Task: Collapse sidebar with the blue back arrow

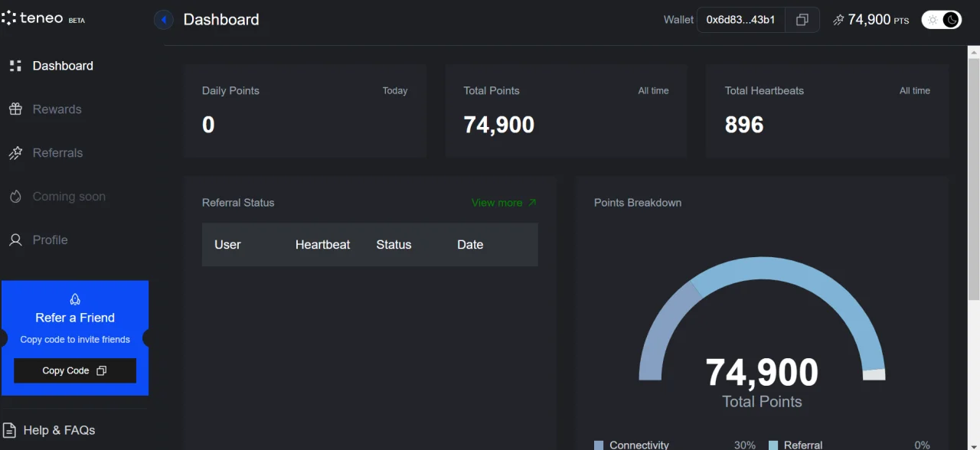Action: [164, 20]
